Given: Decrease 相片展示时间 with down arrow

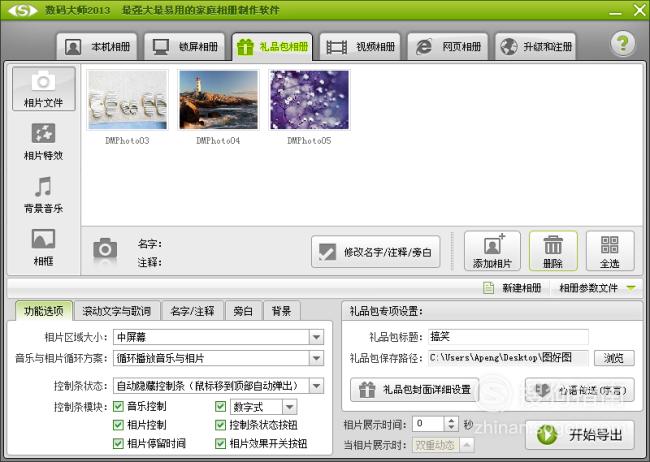Looking at the screenshot, I should 451,428.
